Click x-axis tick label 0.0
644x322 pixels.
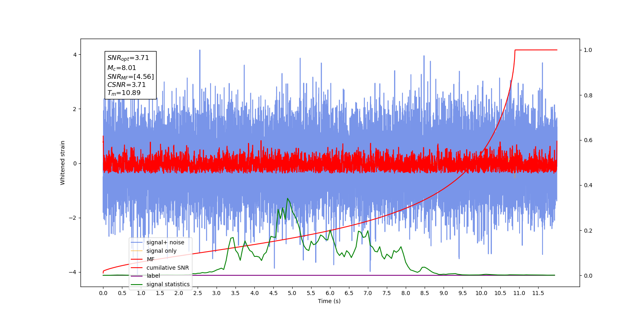[103, 293]
